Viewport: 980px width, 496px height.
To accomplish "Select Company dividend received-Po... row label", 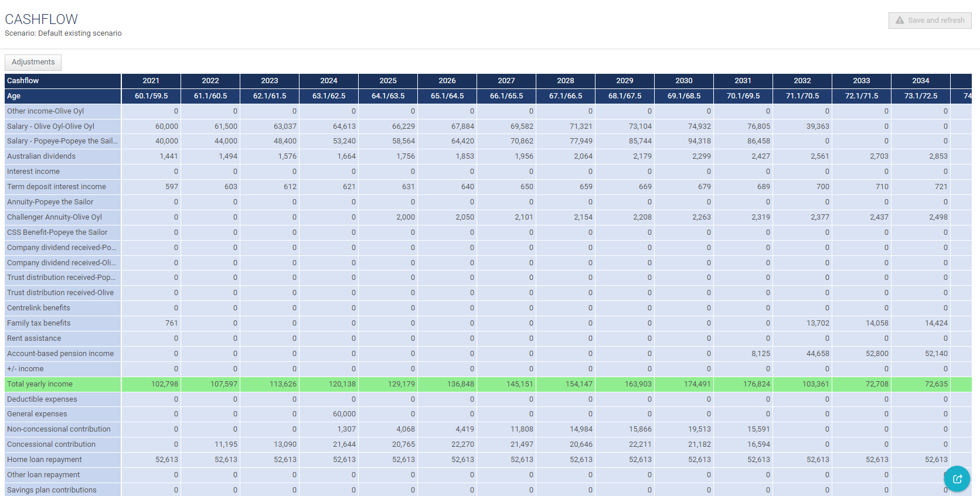I will click(63, 248).
